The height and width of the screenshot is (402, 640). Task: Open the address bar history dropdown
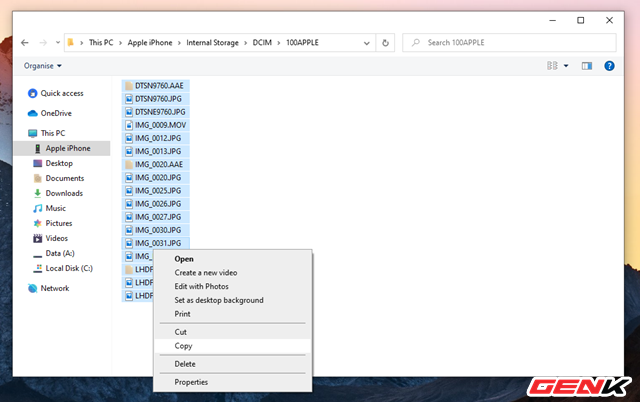click(x=368, y=44)
